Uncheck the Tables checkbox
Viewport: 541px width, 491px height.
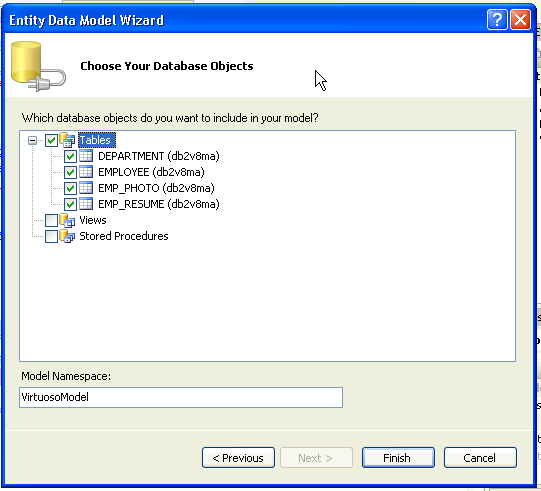pos(51,140)
